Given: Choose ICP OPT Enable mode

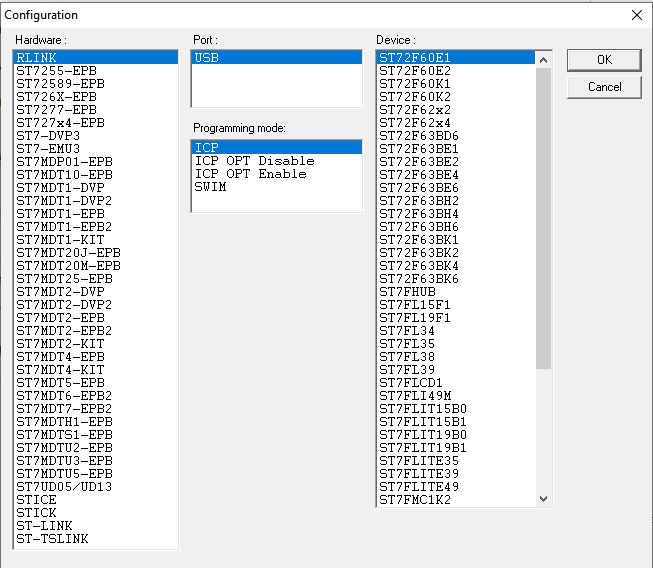Looking at the screenshot, I should click(277, 173).
